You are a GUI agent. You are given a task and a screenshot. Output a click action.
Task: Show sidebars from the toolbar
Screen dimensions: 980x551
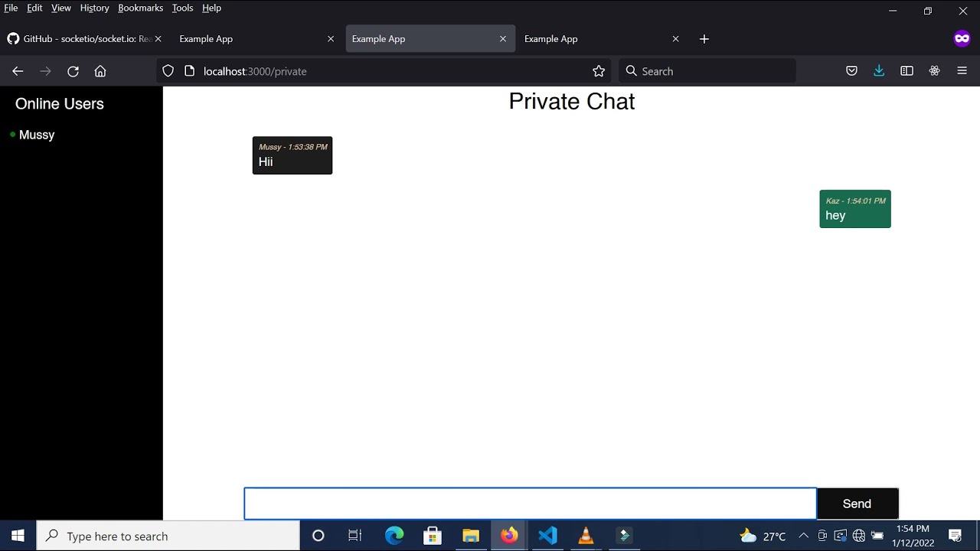pyautogui.click(x=906, y=71)
